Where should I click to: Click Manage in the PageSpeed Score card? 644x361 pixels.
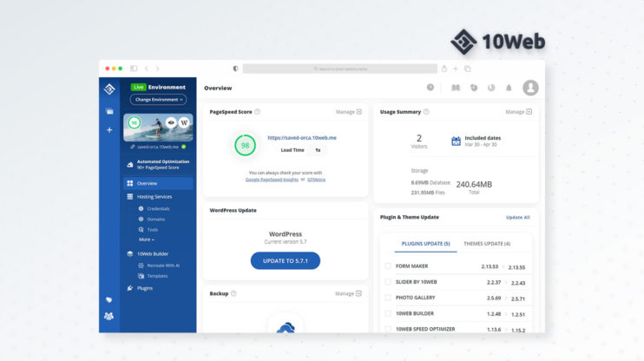[348, 112]
